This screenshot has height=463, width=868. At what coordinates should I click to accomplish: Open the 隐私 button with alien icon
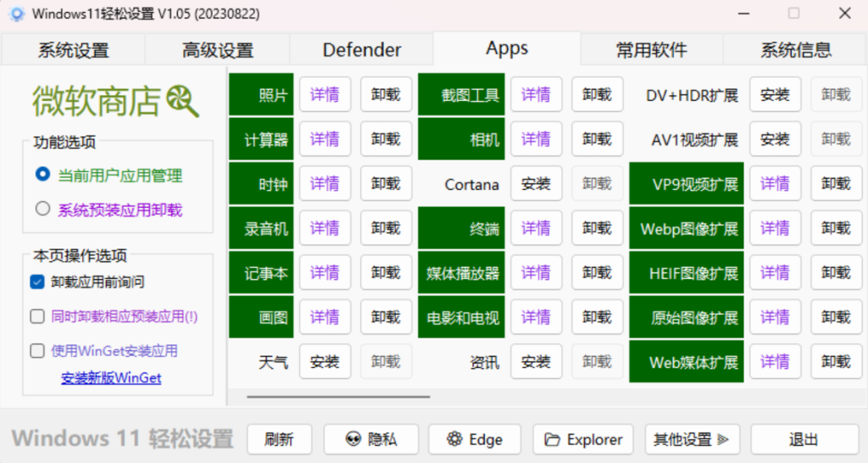point(371,439)
